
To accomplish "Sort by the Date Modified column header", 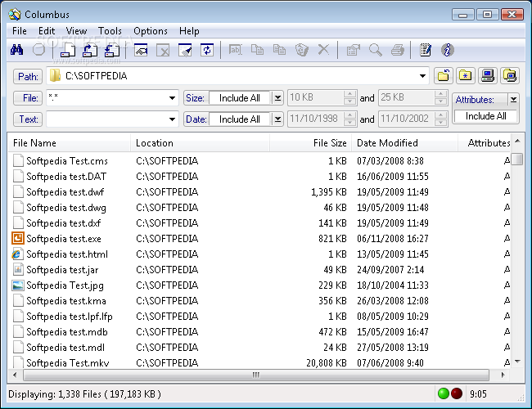I will 405,143.
